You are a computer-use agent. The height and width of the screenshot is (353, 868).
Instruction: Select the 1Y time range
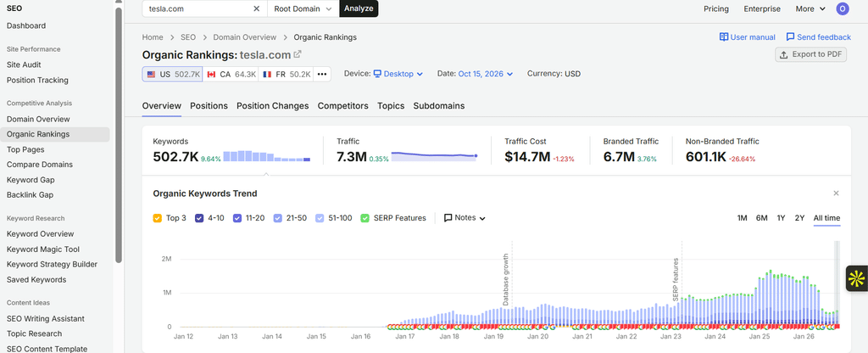781,218
